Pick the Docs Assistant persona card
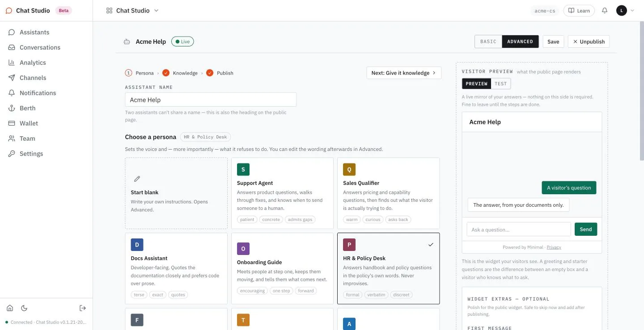The height and width of the screenshot is (330, 644). tap(176, 268)
